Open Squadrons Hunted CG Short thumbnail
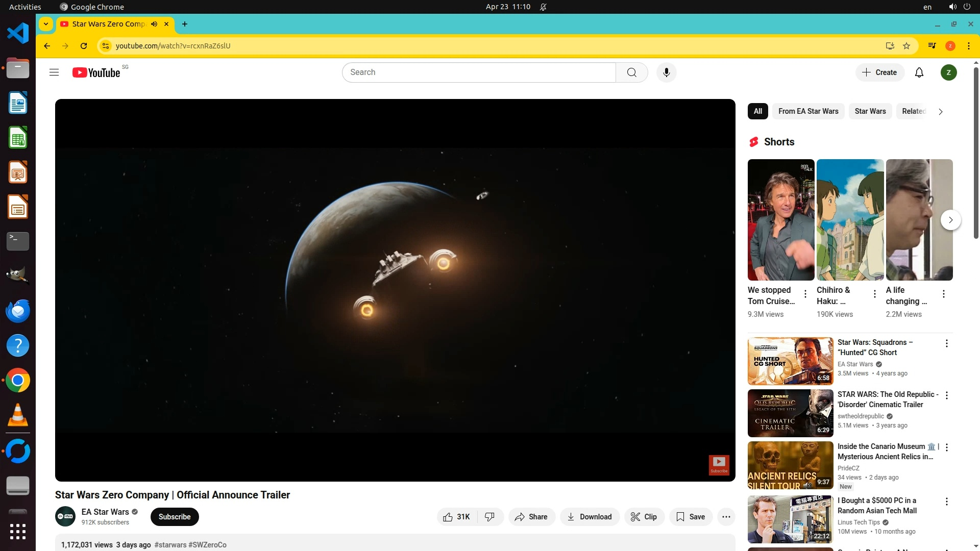 [790, 361]
